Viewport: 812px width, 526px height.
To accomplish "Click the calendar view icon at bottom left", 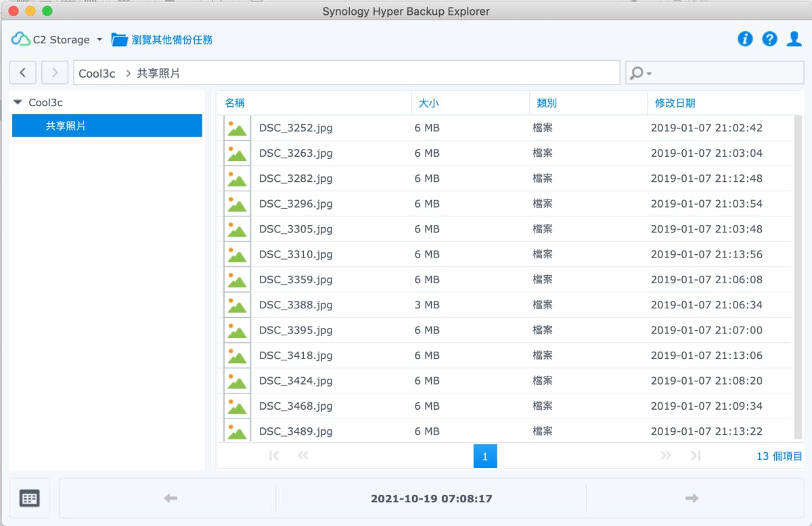I will click(29, 498).
